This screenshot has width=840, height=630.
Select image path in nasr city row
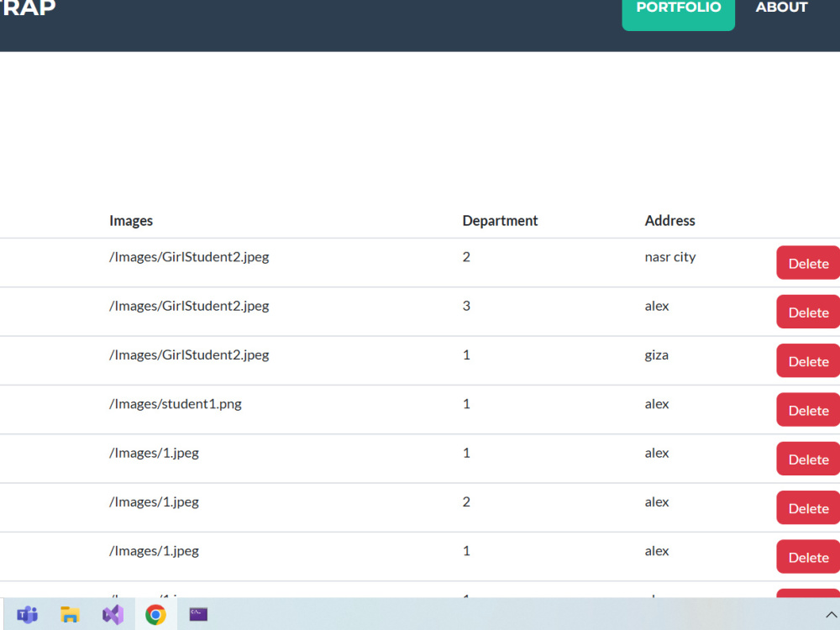point(189,257)
